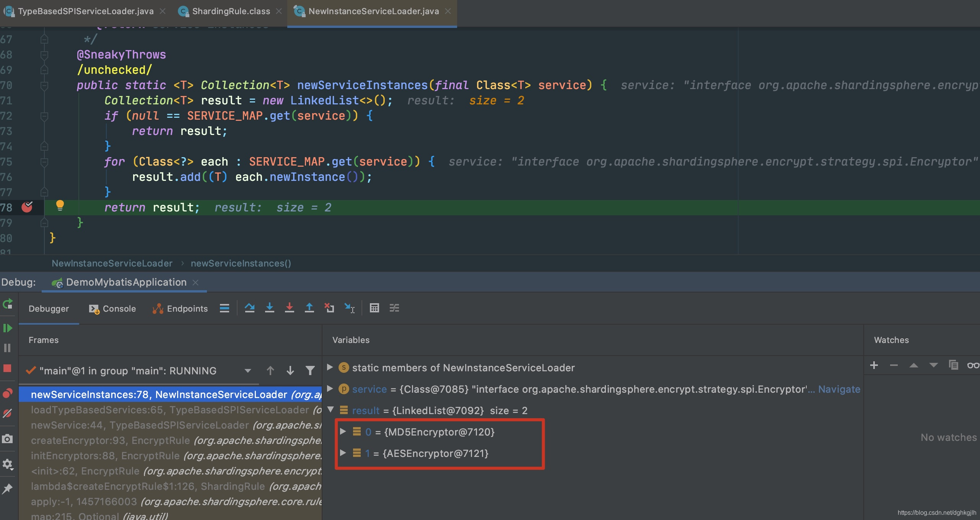980x520 pixels.
Task: Click NewInstanceServiceLoader in the breadcrumb bar
Action: (x=112, y=263)
